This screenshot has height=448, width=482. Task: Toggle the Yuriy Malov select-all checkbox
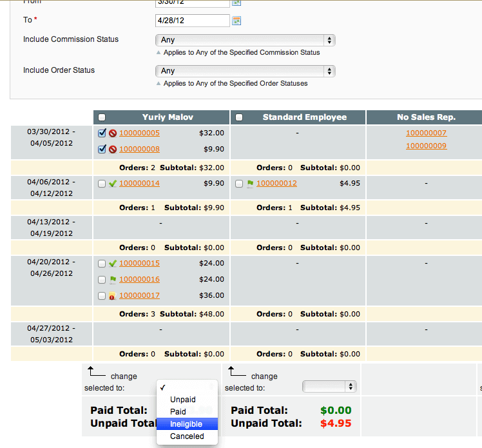point(102,117)
